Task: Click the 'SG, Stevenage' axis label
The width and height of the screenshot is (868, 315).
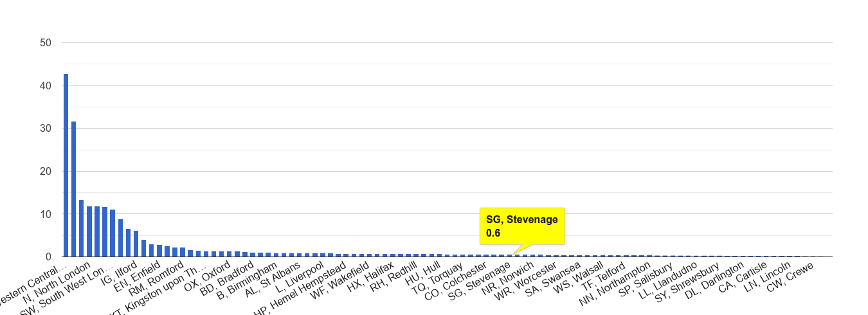Action: click(480, 280)
